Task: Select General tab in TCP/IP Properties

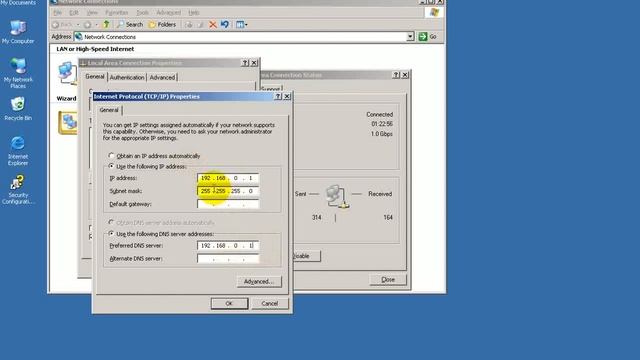Action: pos(109,110)
